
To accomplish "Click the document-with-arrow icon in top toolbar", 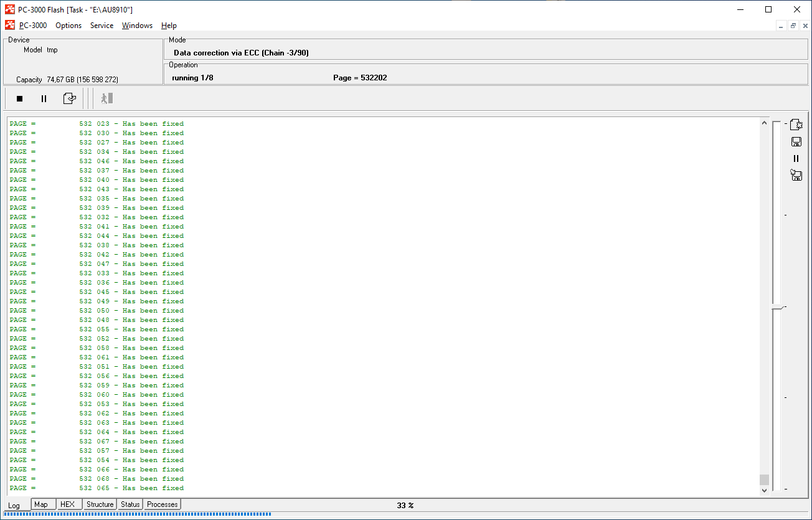I will pos(69,98).
